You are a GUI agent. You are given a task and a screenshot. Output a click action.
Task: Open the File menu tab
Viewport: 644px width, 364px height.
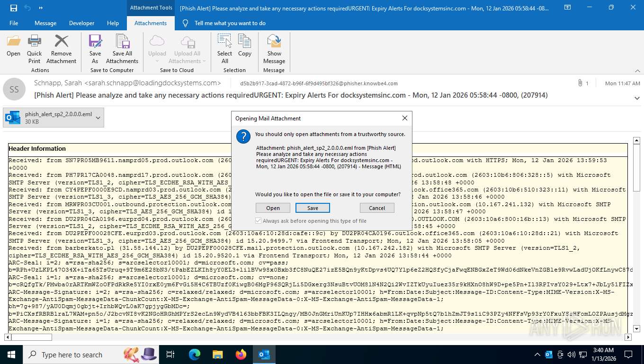(x=14, y=23)
